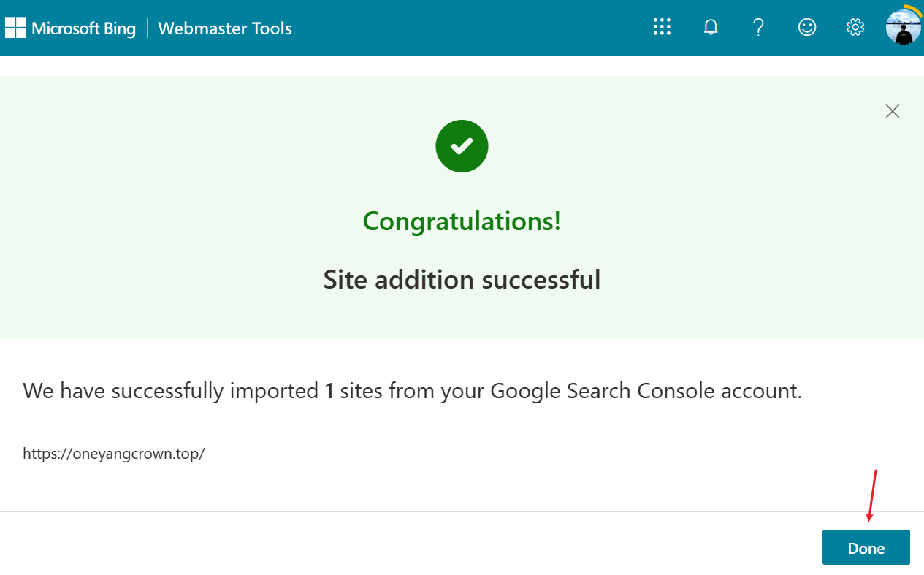This screenshot has width=924, height=575.
Task: Open the notifications bell
Action: click(710, 28)
